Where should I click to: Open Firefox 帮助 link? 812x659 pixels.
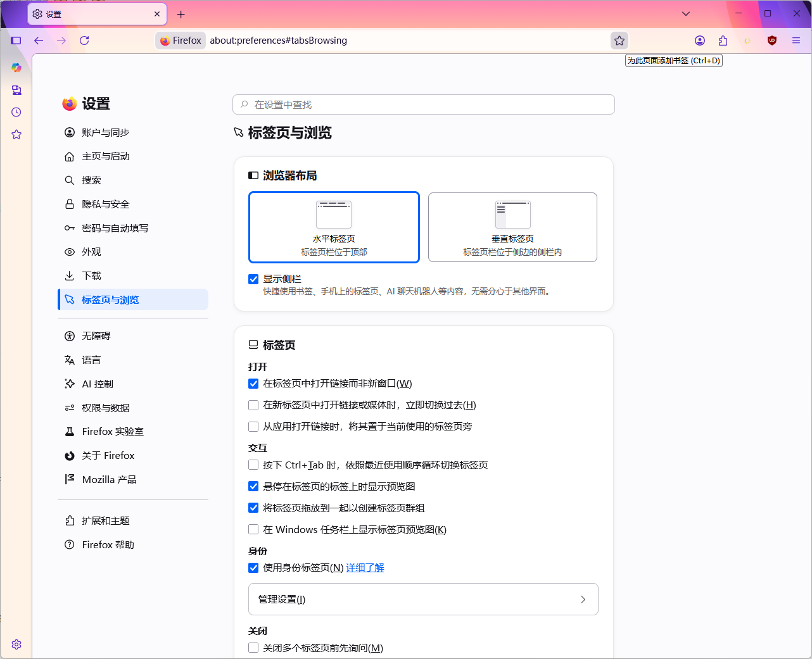pyautogui.click(x=133, y=545)
